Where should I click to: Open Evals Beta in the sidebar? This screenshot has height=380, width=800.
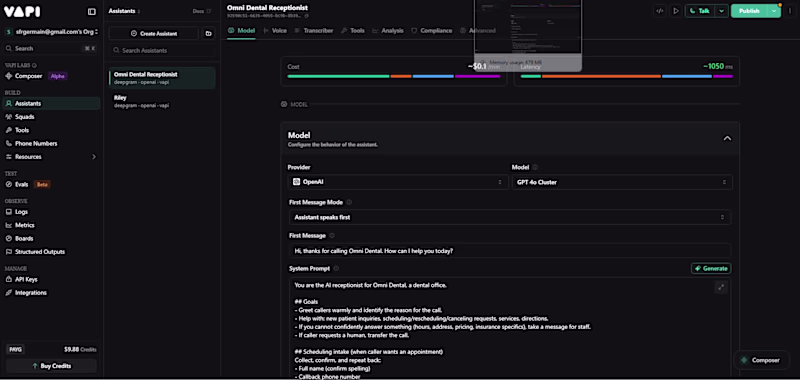tap(51, 184)
